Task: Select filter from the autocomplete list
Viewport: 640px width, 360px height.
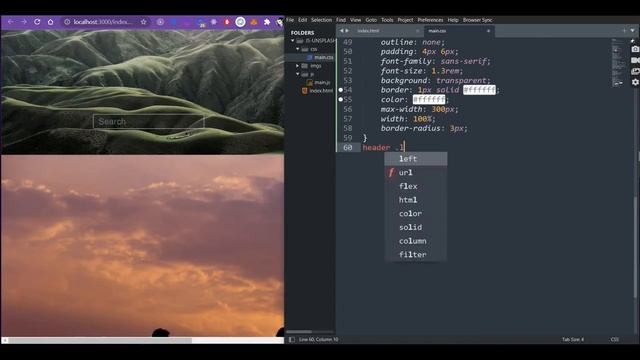Action: click(x=416, y=255)
